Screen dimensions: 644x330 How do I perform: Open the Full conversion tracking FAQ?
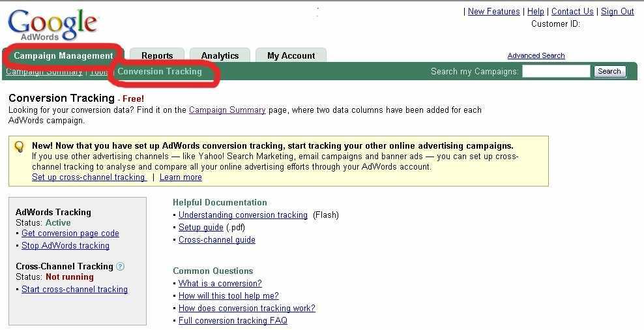233,320
